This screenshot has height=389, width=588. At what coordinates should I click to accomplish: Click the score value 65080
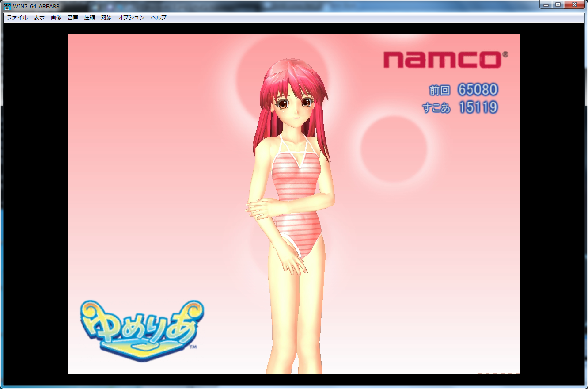[x=478, y=90]
